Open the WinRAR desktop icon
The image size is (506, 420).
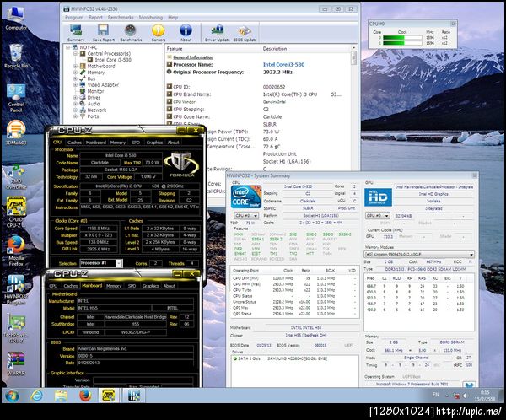[x=16, y=363]
